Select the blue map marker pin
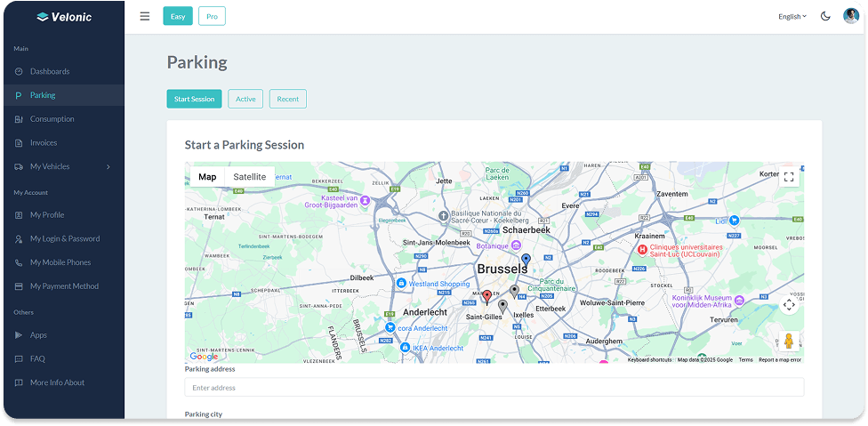868x426 pixels. click(x=526, y=260)
